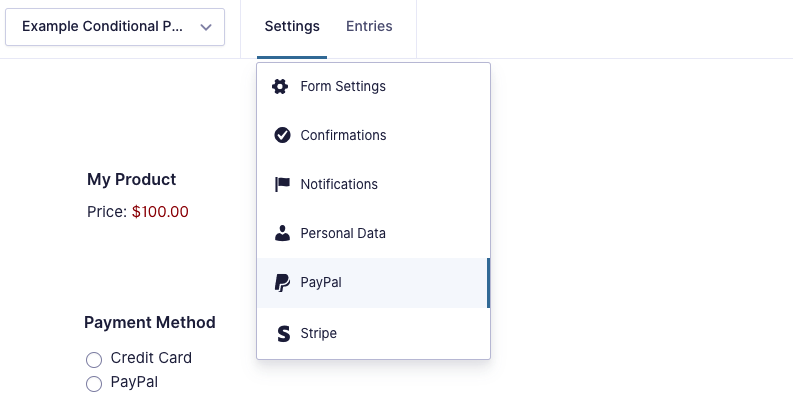Click the PayPal logo icon

[282, 283]
